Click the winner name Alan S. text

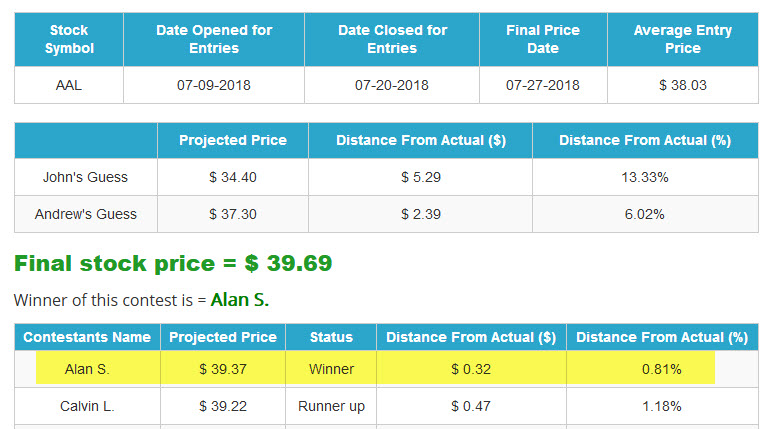tap(240, 300)
